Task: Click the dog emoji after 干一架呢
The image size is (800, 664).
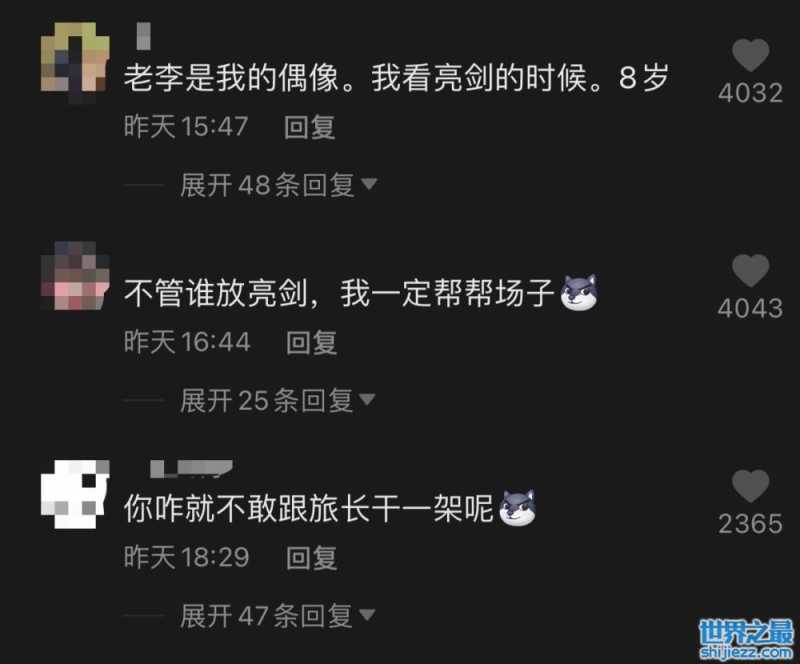Action: coord(517,508)
